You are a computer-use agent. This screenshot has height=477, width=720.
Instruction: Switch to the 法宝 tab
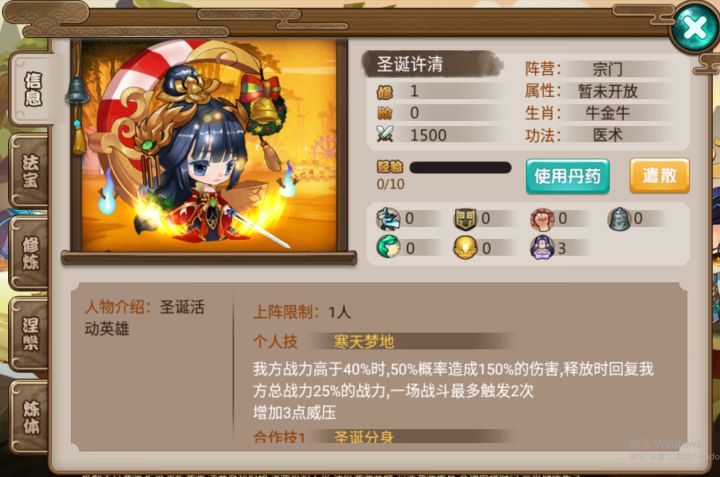[30, 171]
